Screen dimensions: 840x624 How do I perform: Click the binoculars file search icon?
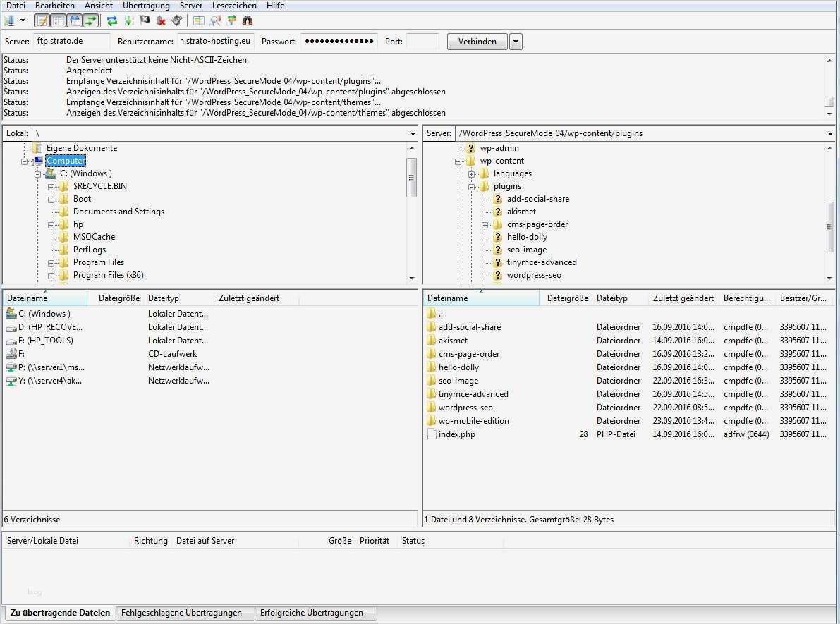(248, 20)
